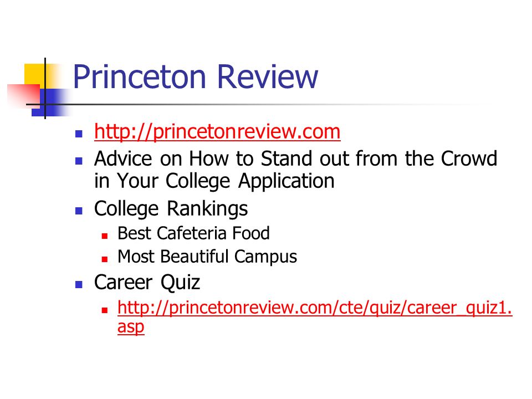Click blue bullet marker beside Career Quiz

[x=79, y=285]
